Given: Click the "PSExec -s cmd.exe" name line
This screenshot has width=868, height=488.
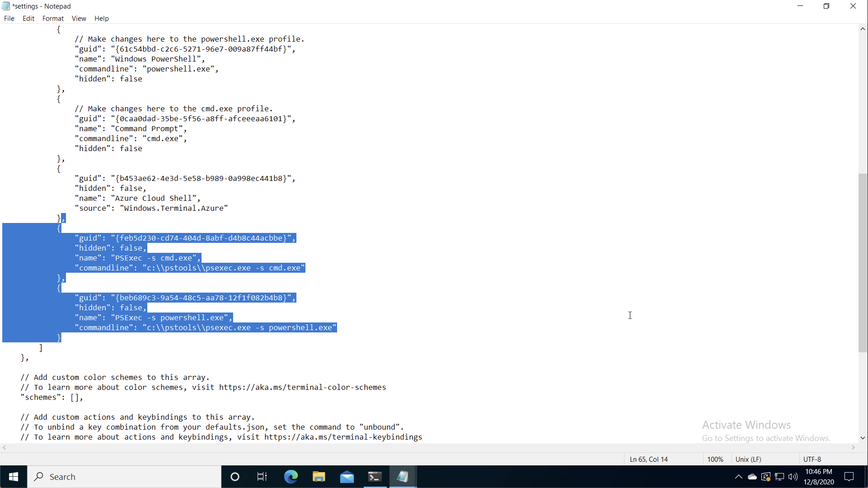Looking at the screenshot, I should pos(138,258).
